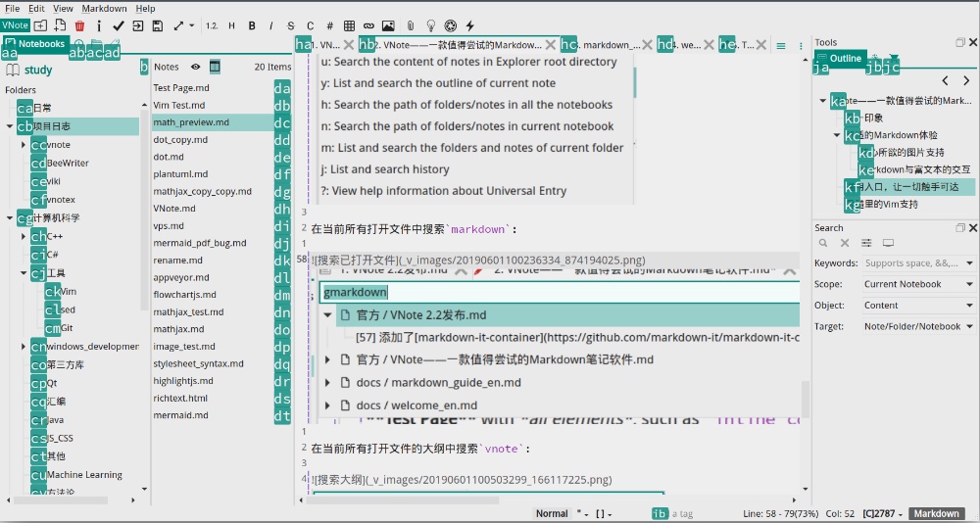Open the Scope dropdown in Search panel
Image resolution: width=980 pixels, height=523 pixels.
click(x=918, y=285)
